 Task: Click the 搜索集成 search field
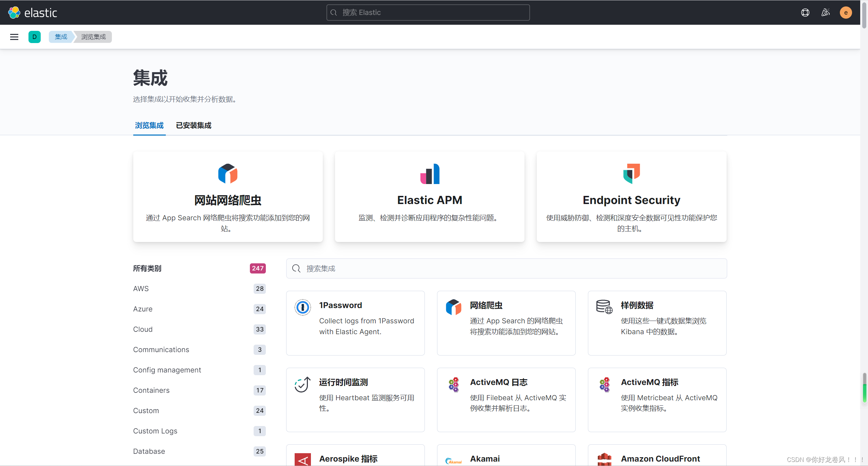pos(506,268)
